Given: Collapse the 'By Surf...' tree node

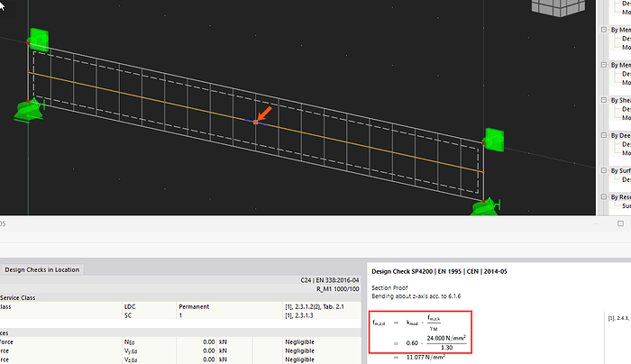Looking at the screenshot, I should coord(605,170).
